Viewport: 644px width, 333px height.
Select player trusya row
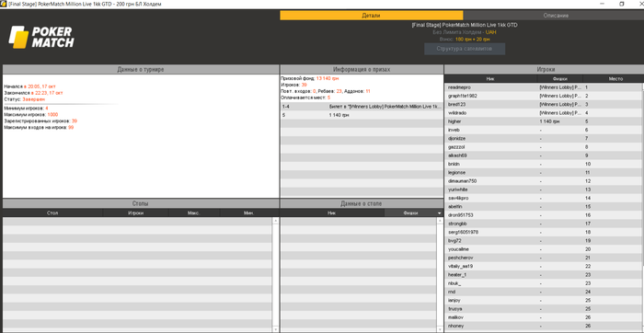click(542, 309)
